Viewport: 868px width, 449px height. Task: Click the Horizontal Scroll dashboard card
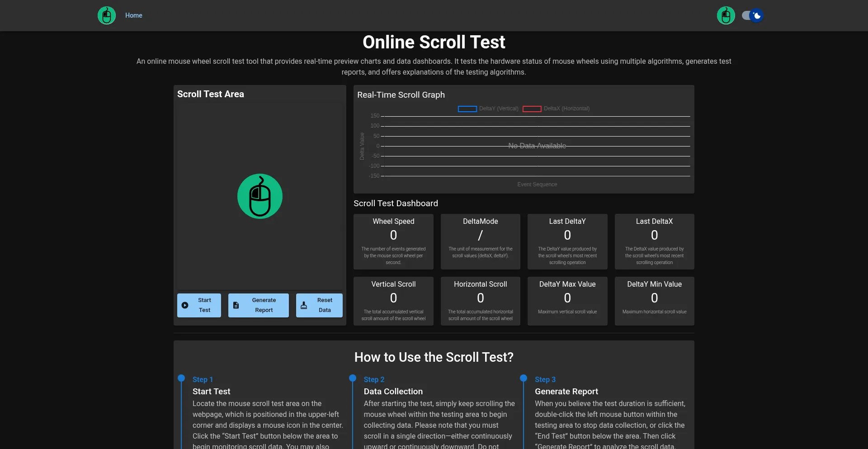tap(480, 301)
